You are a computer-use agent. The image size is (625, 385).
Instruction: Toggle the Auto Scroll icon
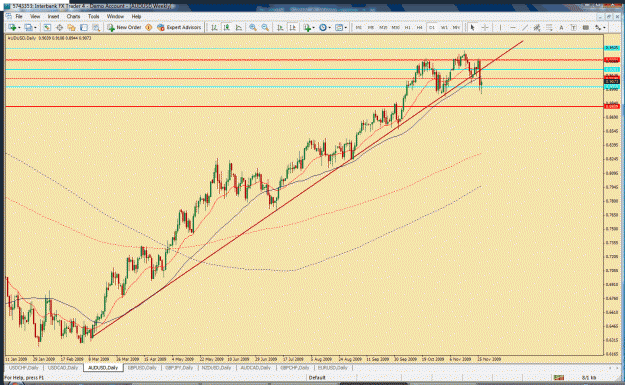click(x=280, y=28)
